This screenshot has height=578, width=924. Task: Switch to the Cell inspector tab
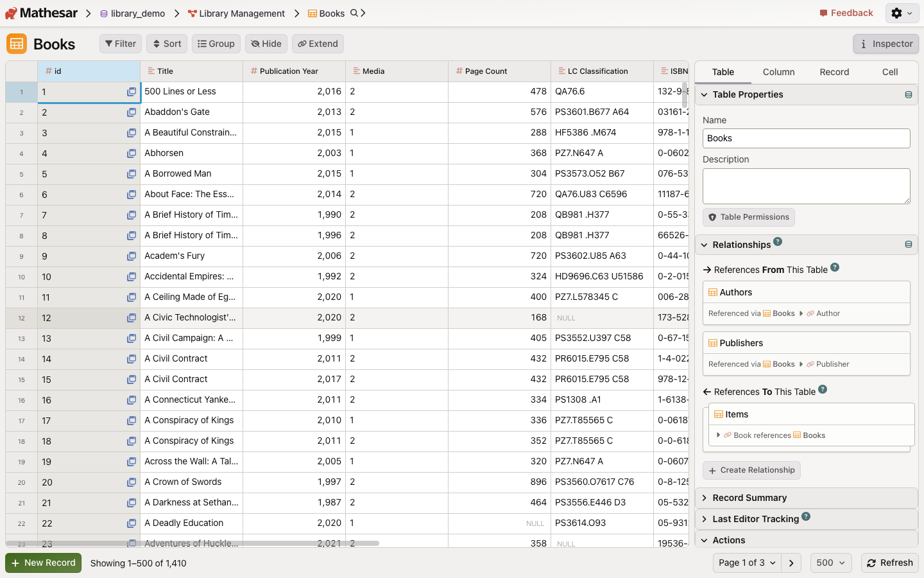coord(890,72)
